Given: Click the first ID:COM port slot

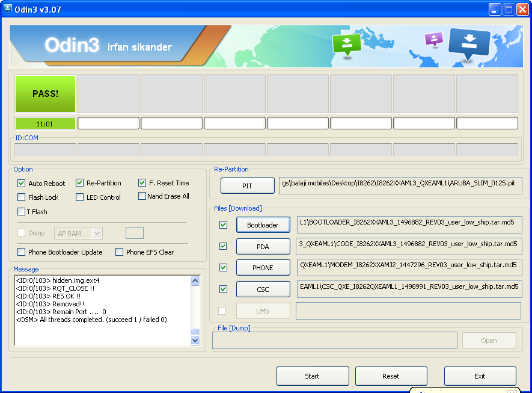Looking at the screenshot, I should [x=45, y=149].
